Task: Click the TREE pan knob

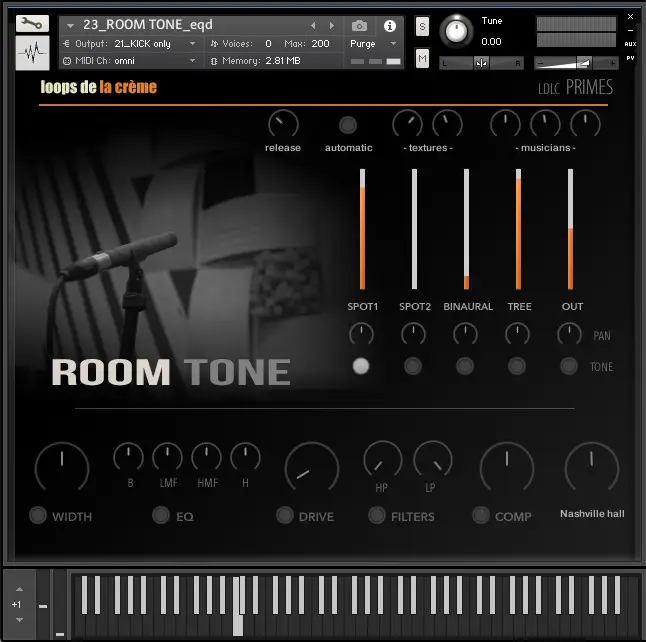Action: pos(517,335)
